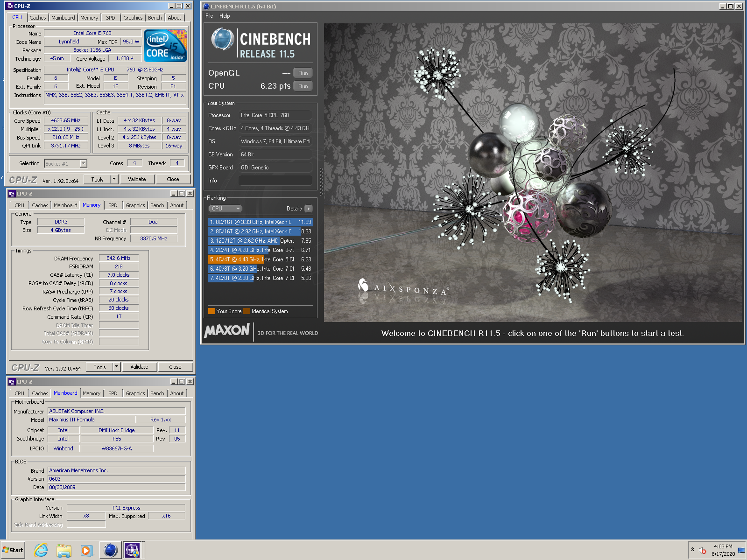747x560 pixels.
Task: Launch Windows Media Player from taskbar
Action: (86, 550)
